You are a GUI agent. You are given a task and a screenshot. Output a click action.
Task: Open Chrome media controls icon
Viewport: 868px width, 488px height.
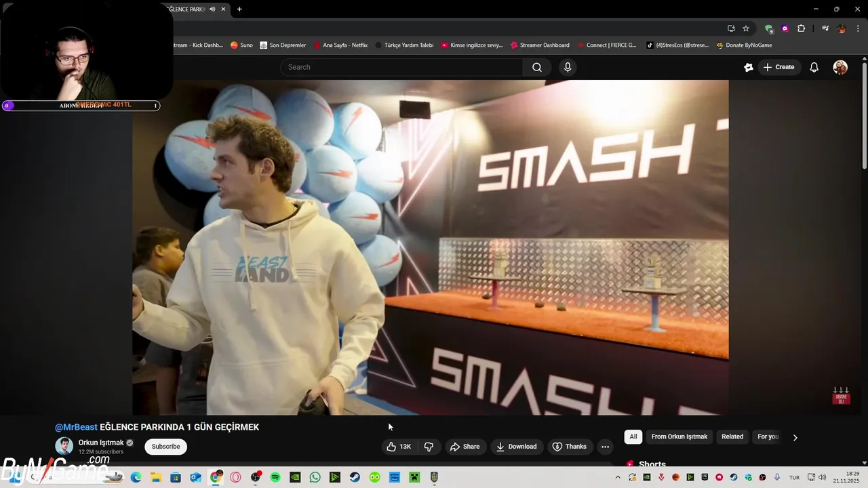click(x=825, y=28)
